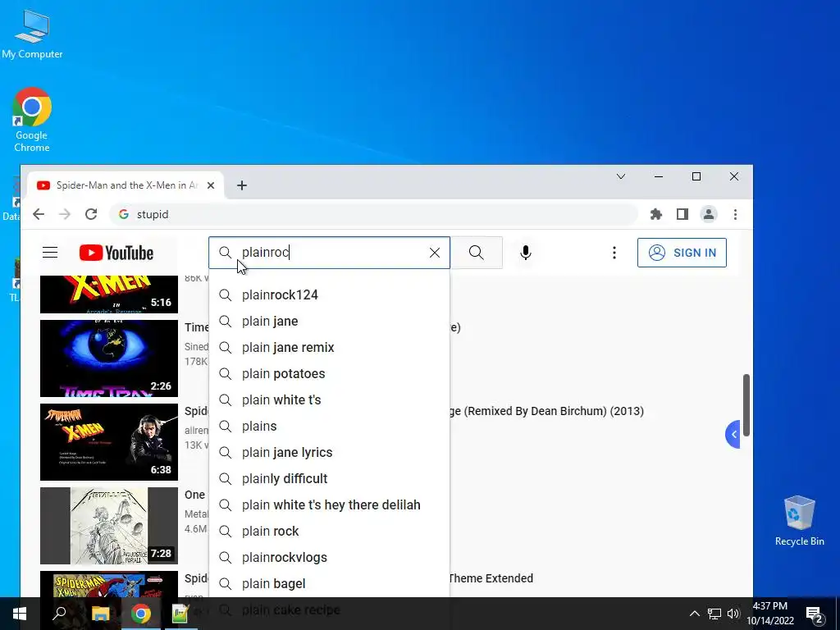This screenshot has height=630, width=840.
Task: Clear the search box with X
Action: tap(435, 253)
